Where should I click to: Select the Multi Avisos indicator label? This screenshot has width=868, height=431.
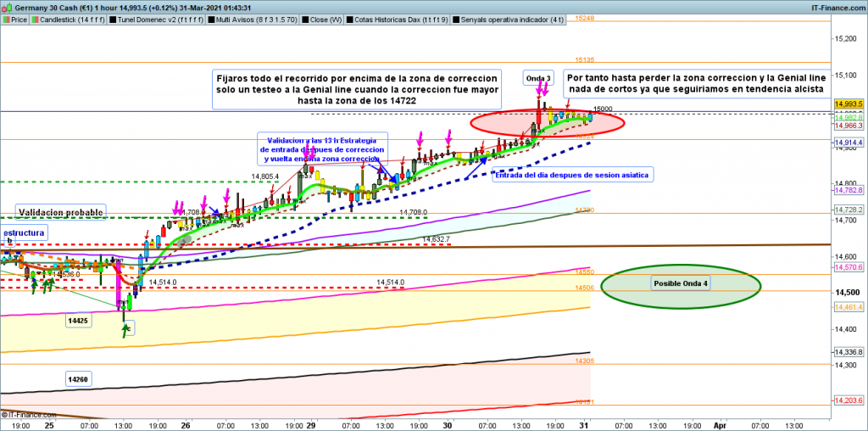255,18
